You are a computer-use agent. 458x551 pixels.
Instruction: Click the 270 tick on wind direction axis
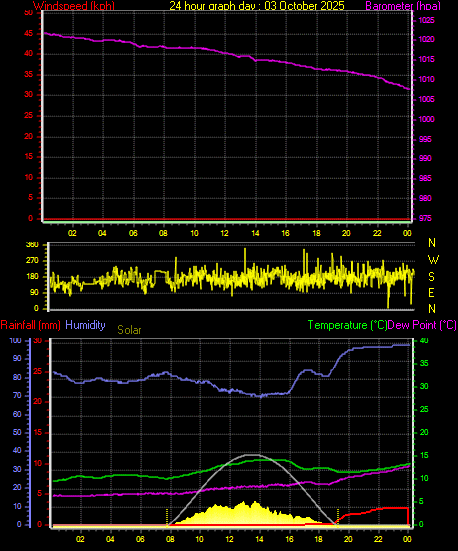coord(32,261)
